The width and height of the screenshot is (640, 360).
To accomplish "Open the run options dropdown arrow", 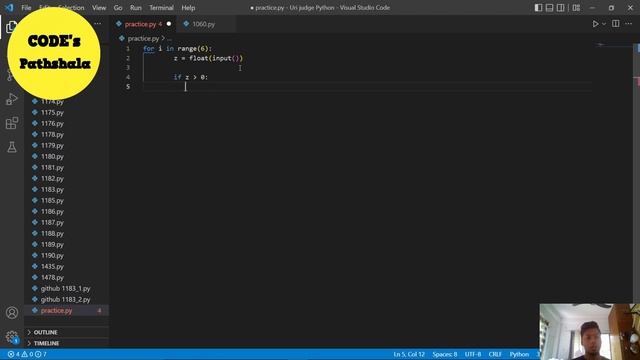I will (x=604, y=24).
